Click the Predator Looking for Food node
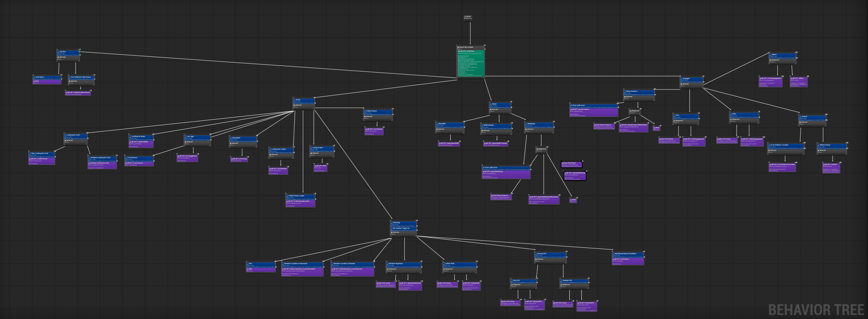The image size is (868, 319). pos(102,162)
